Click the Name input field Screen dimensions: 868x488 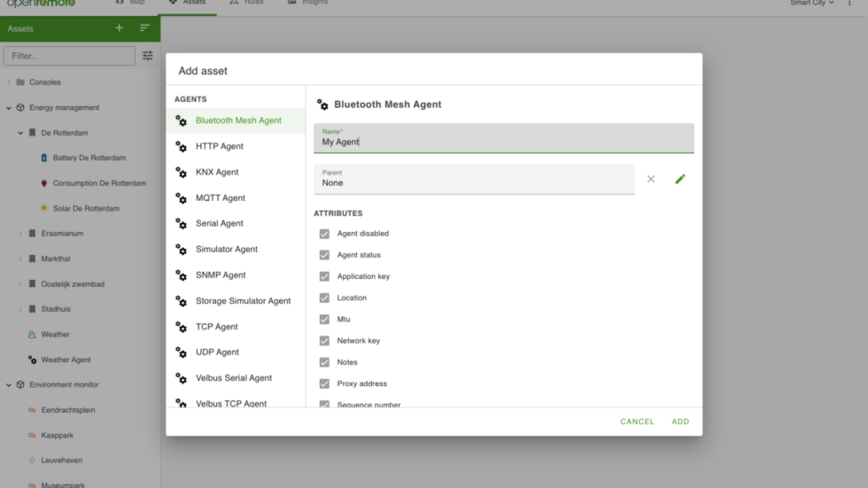click(503, 141)
